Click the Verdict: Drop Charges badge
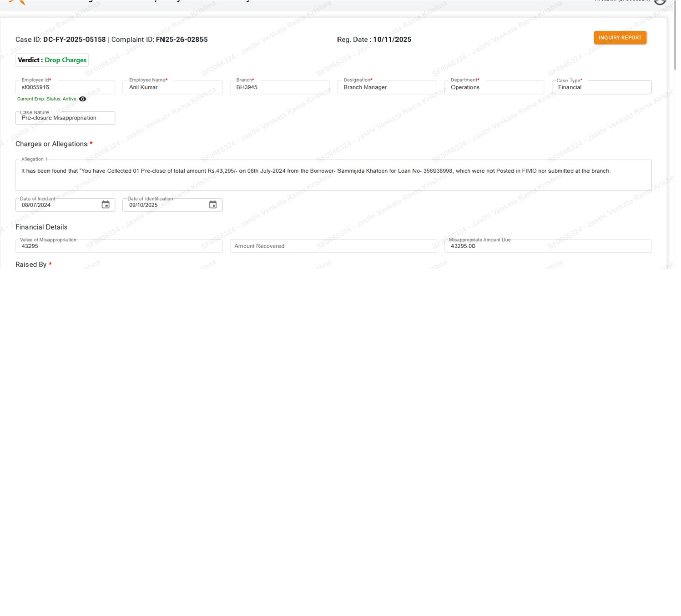The image size is (681, 616). pos(52,60)
